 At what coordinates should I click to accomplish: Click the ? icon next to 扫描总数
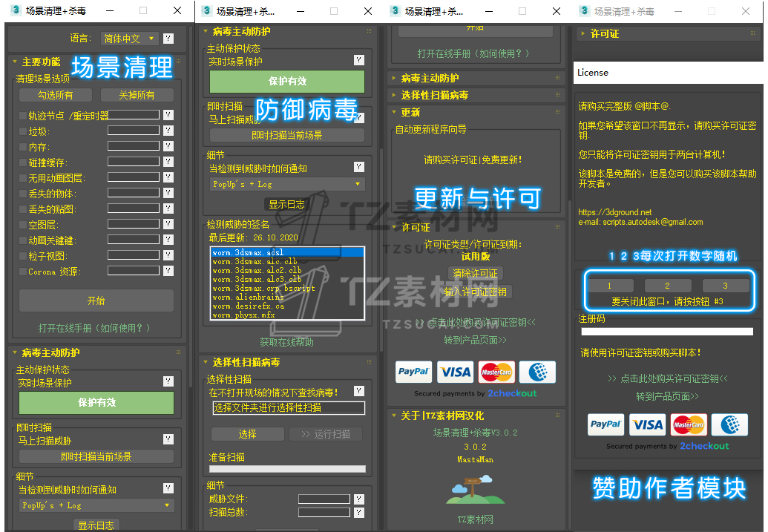(x=359, y=513)
